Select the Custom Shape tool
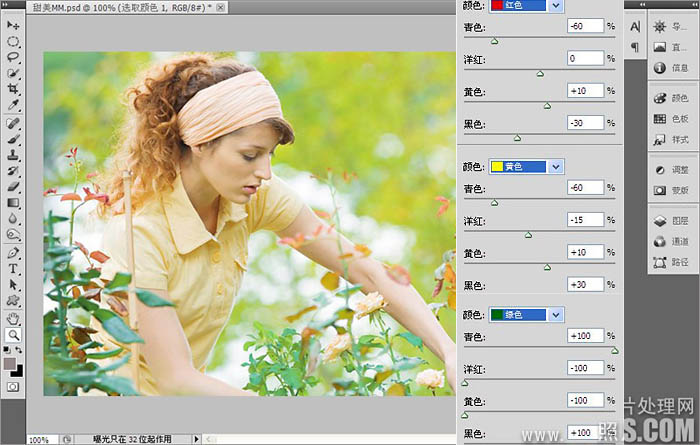Image resolution: width=700 pixels, height=445 pixels. coord(13,300)
